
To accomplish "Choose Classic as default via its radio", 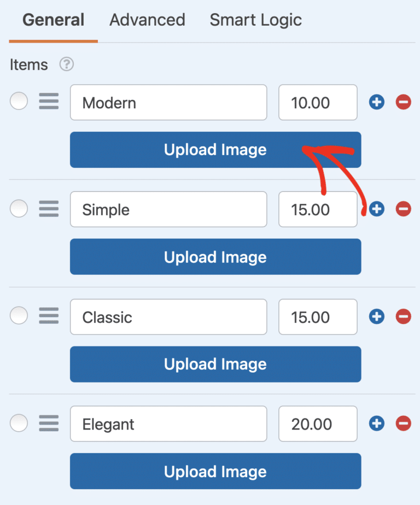I will coord(19,315).
